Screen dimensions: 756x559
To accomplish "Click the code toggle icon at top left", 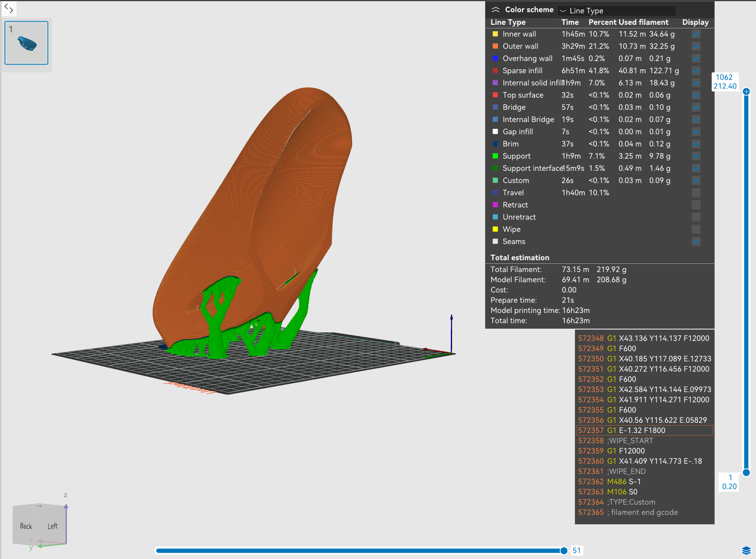I will click(x=9, y=8).
